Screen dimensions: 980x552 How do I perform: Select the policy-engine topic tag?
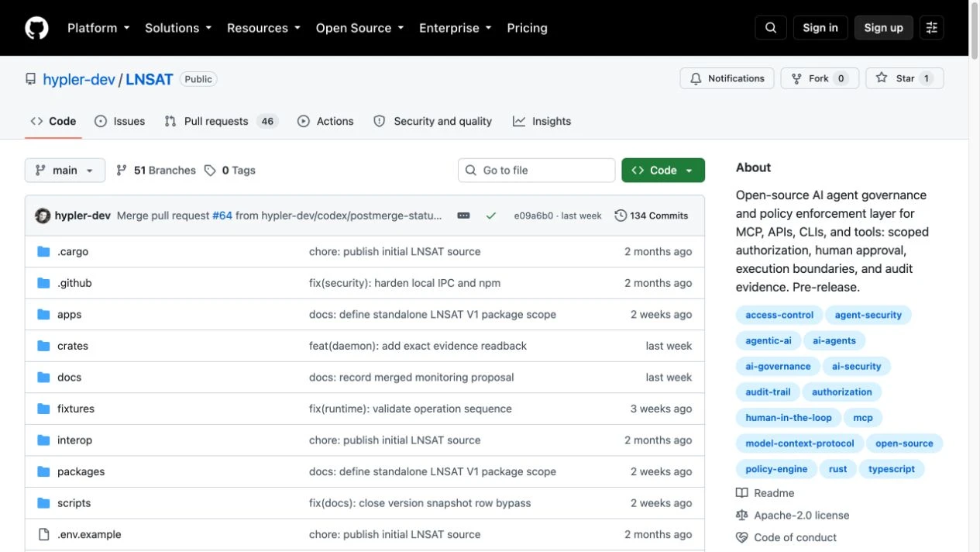pos(776,469)
